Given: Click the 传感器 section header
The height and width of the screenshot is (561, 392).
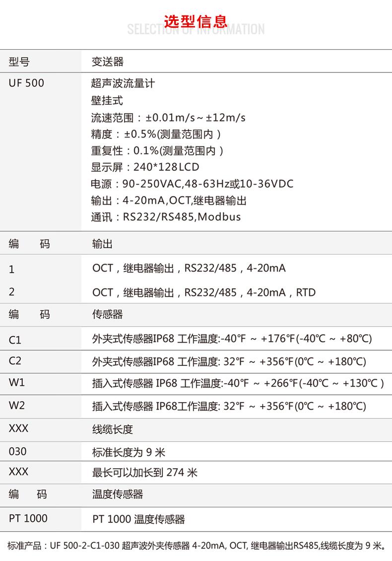Looking at the screenshot, I should [x=107, y=314].
